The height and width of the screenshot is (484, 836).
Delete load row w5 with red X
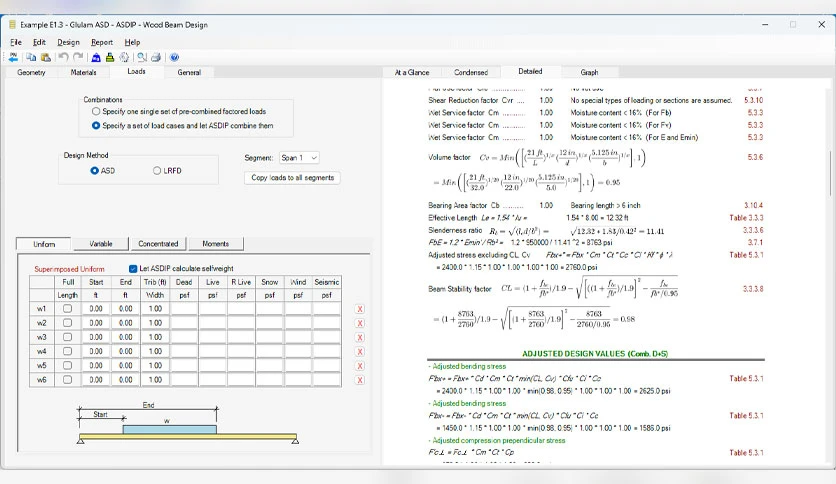coord(360,366)
